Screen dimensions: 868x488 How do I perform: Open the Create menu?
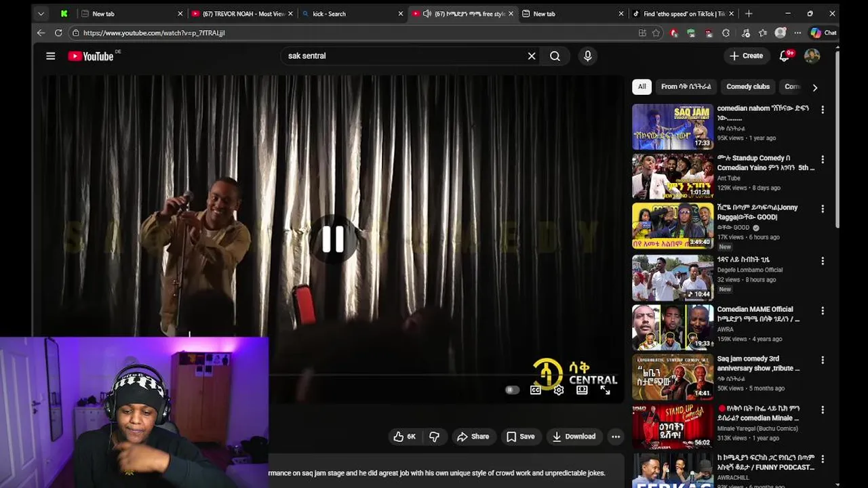[747, 56]
